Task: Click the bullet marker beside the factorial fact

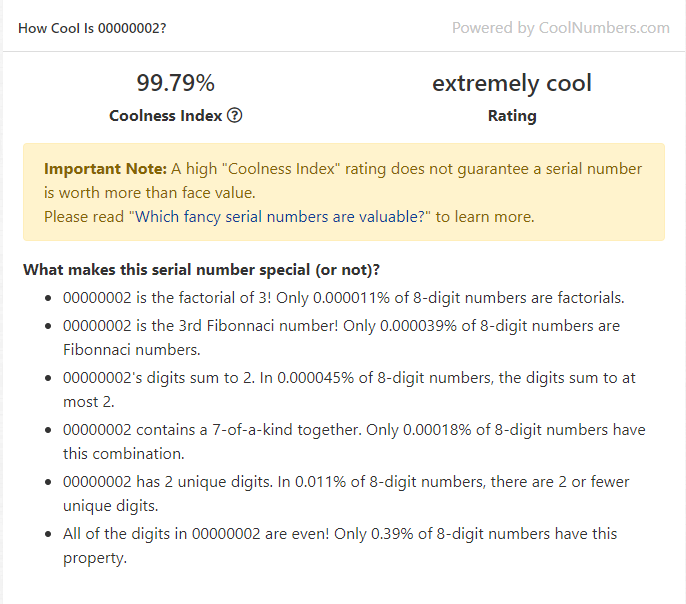Action: pyautogui.click(x=50, y=298)
